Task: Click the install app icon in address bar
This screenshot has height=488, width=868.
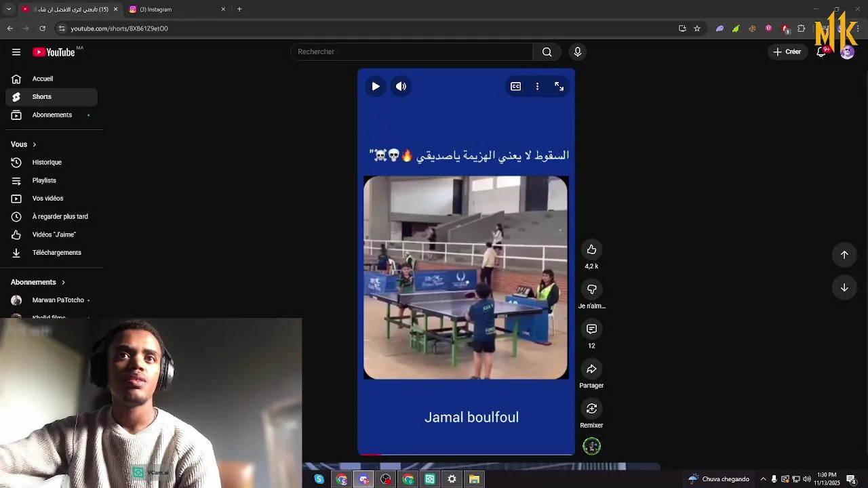Action: pos(682,28)
